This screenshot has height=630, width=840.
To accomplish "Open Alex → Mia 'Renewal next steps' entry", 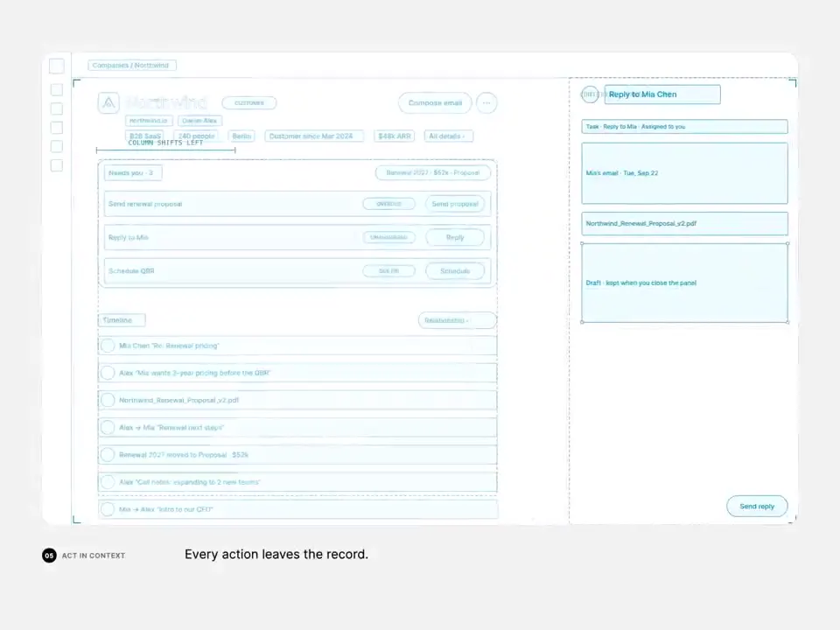I will point(297,428).
